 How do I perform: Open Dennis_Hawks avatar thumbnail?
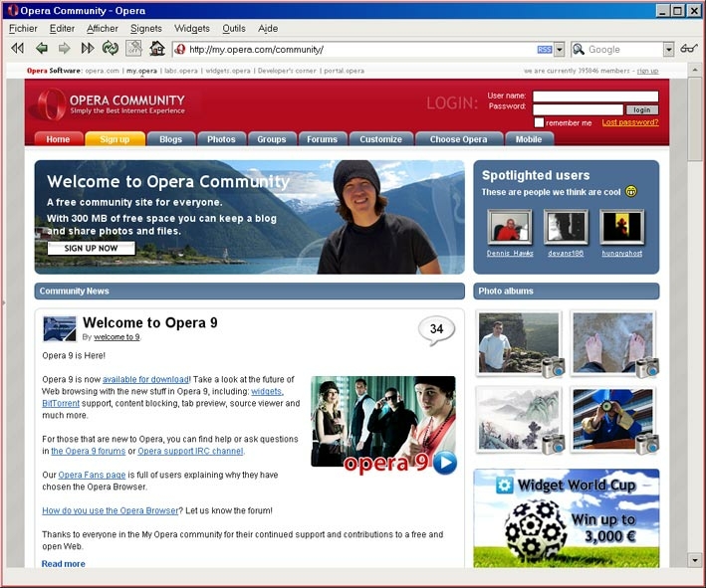(x=510, y=227)
